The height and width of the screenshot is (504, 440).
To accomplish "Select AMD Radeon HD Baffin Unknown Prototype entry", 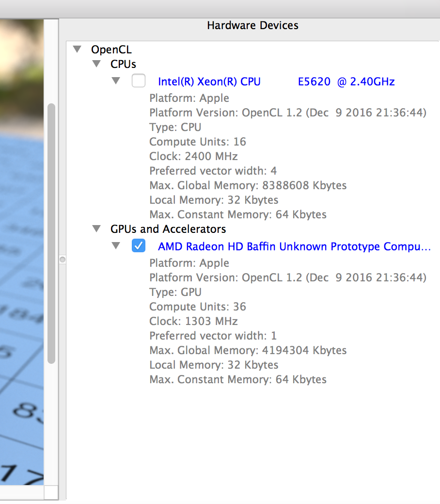I will 294,246.
